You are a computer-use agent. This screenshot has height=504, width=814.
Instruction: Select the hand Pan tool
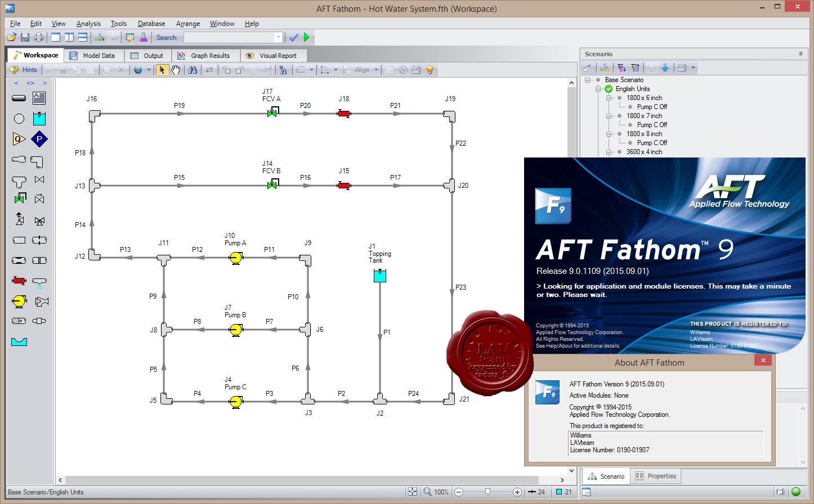(176, 70)
